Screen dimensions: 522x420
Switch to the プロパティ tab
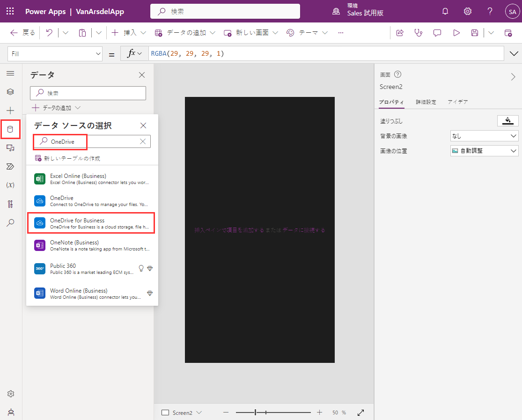(x=391, y=102)
